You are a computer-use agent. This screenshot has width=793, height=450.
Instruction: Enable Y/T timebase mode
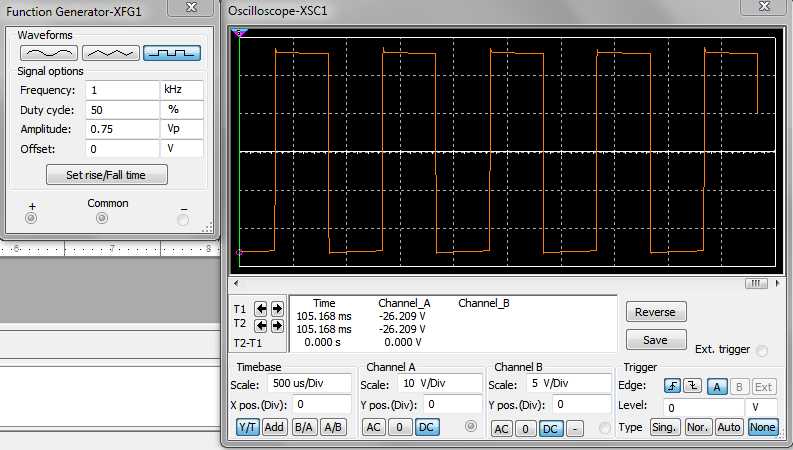[x=247, y=427]
